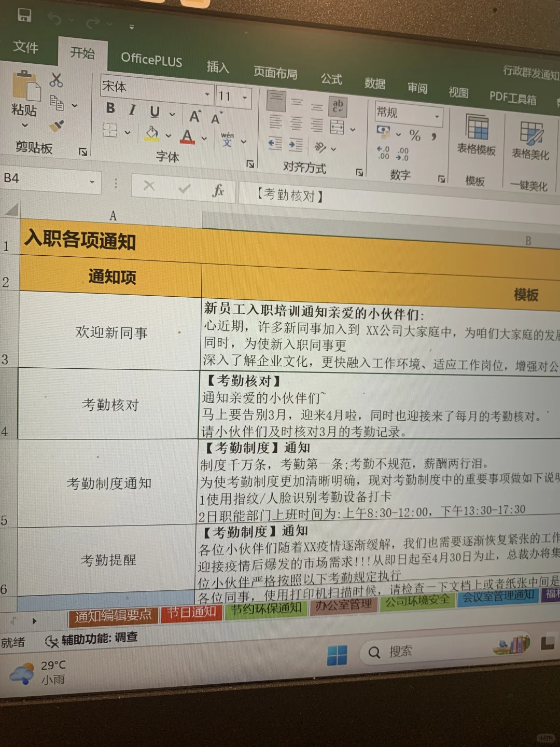This screenshot has width=560, height=747.
Task: Open the quick access toolbar customize menu
Action: (131, 27)
